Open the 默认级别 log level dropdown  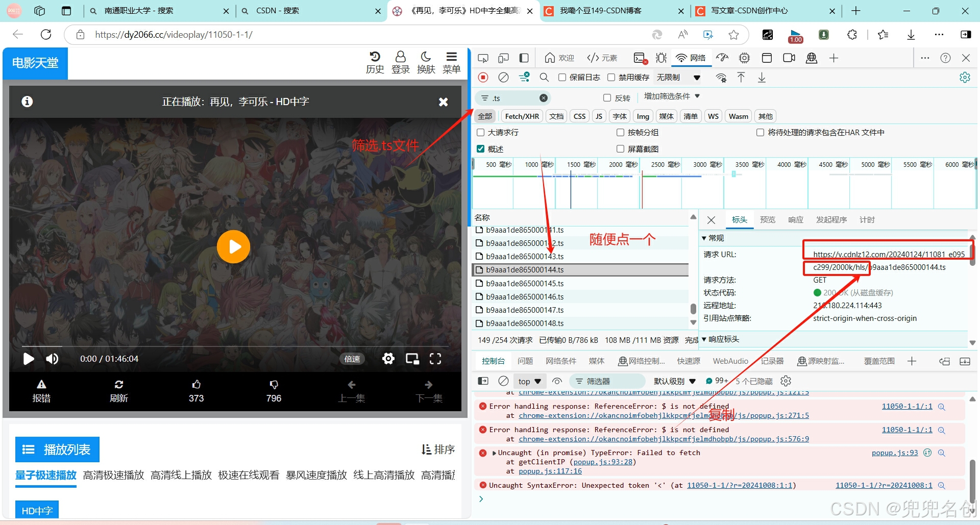675,381
